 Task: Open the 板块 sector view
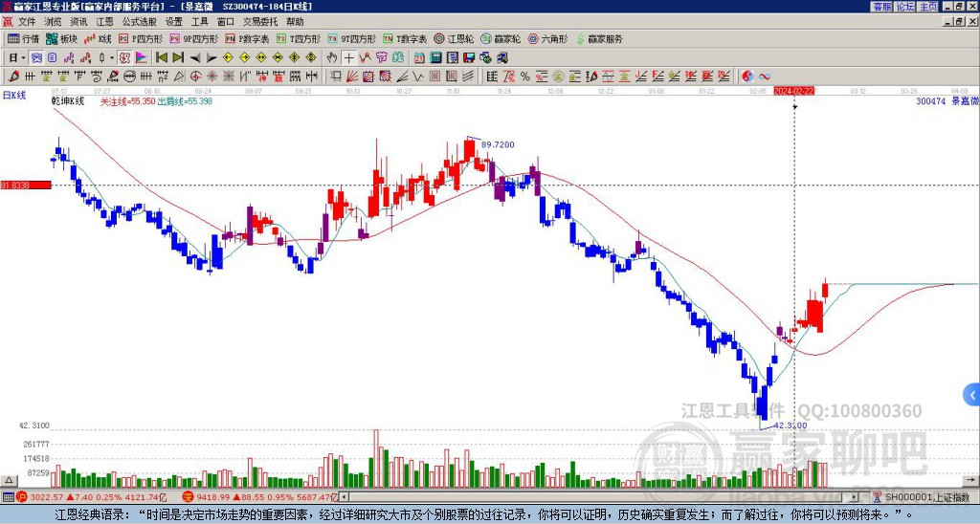[61, 38]
